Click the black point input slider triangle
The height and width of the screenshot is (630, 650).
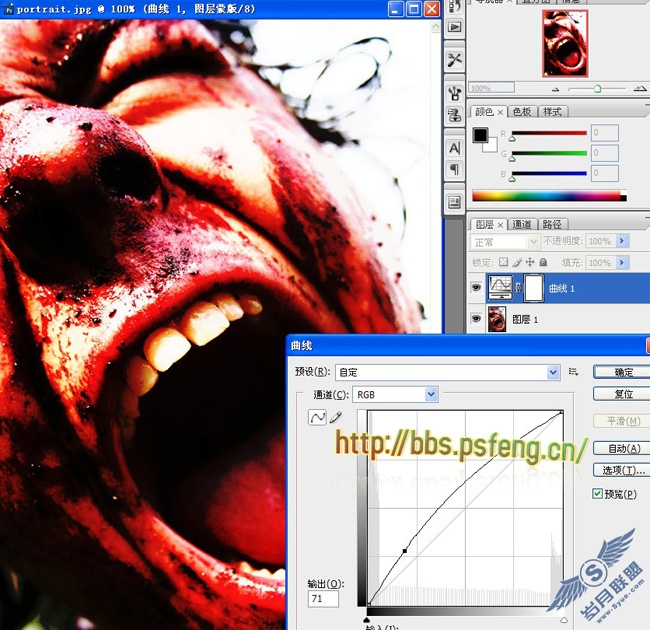[x=366, y=620]
